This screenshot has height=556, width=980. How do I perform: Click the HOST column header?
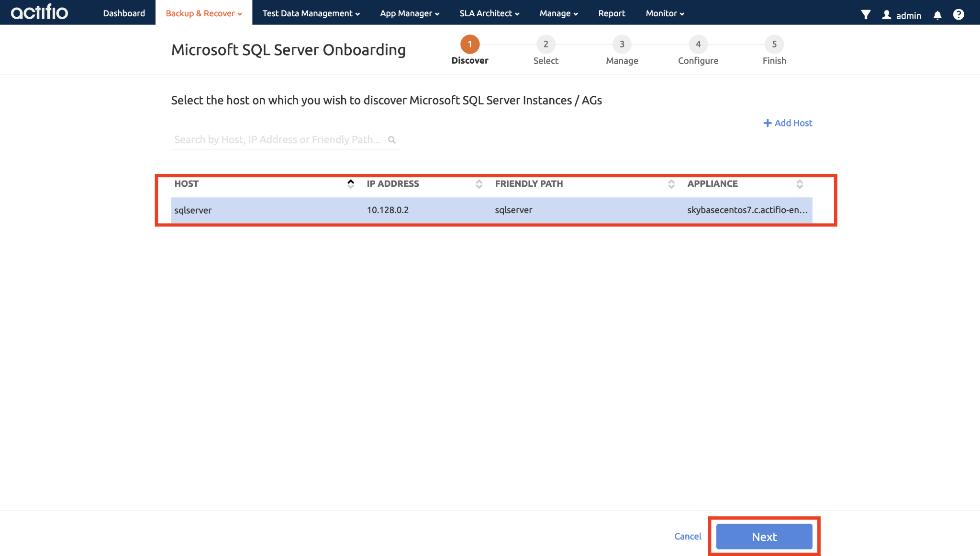(186, 184)
